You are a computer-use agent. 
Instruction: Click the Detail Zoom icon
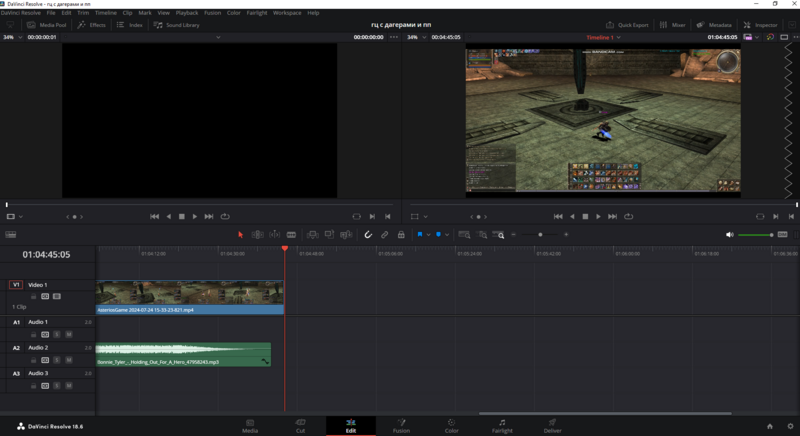tap(482, 235)
